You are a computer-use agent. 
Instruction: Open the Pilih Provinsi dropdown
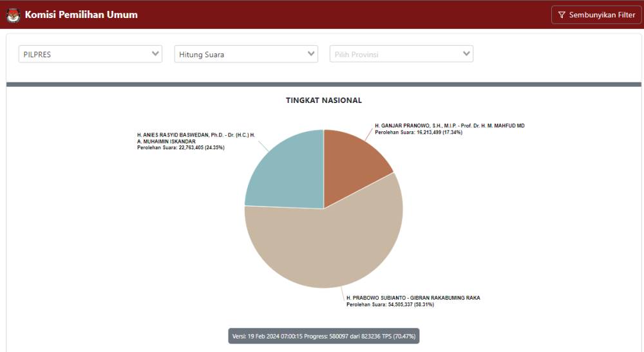coord(401,54)
